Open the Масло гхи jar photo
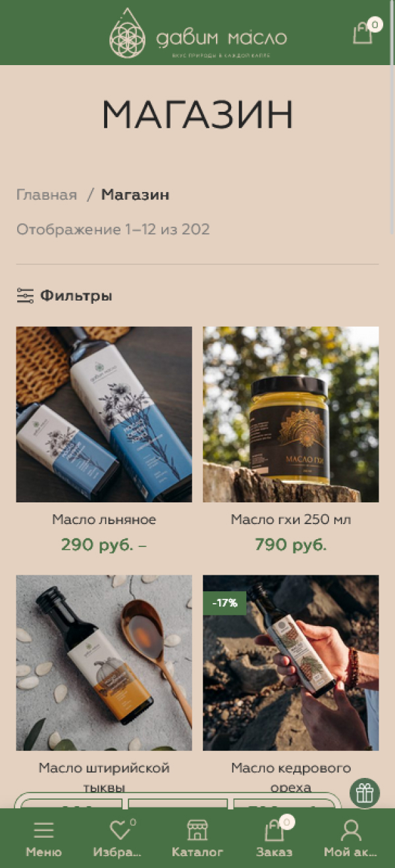 [x=291, y=414]
